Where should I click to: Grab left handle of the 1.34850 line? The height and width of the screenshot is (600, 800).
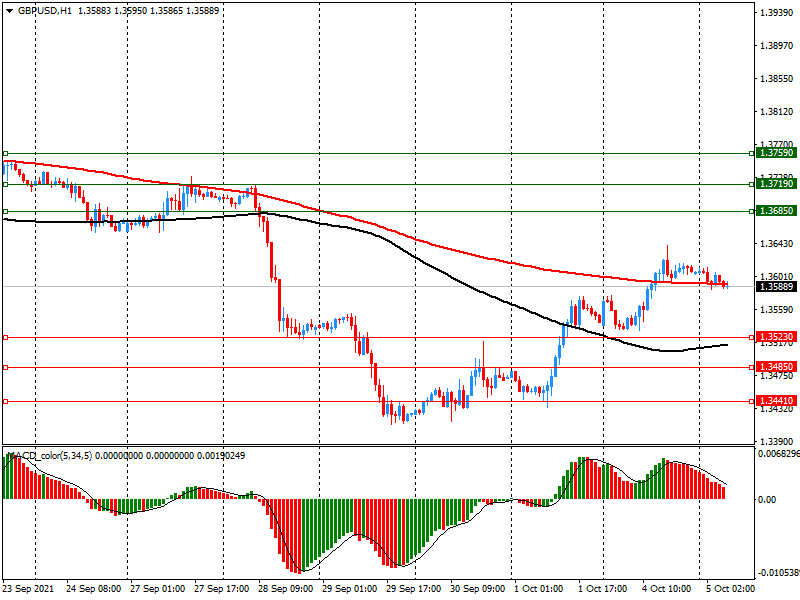coord(6,367)
